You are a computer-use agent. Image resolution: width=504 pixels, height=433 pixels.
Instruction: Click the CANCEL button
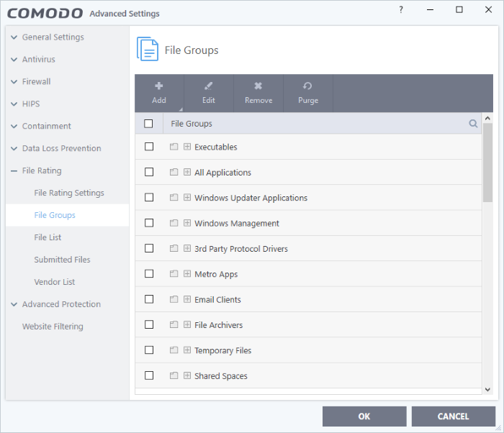coord(453,416)
